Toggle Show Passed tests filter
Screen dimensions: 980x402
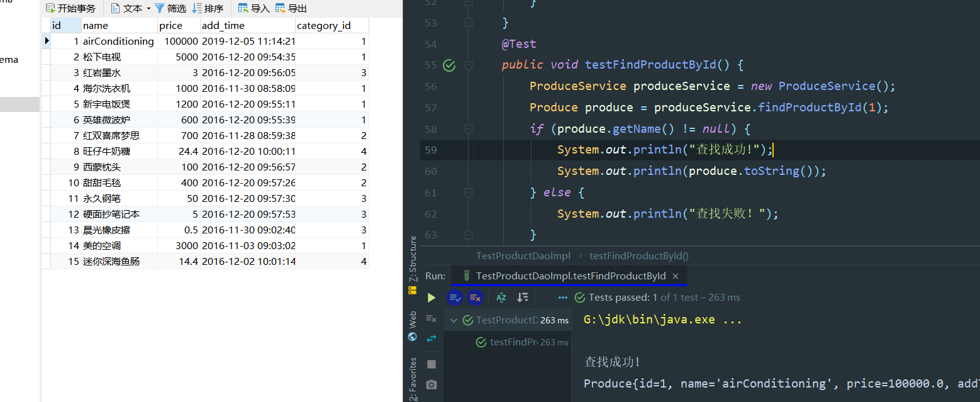tap(455, 298)
